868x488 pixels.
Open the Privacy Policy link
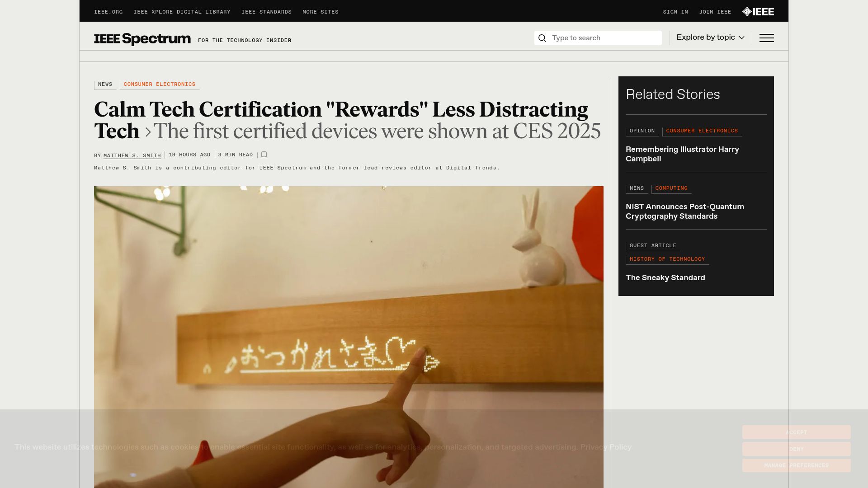[606, 447]
